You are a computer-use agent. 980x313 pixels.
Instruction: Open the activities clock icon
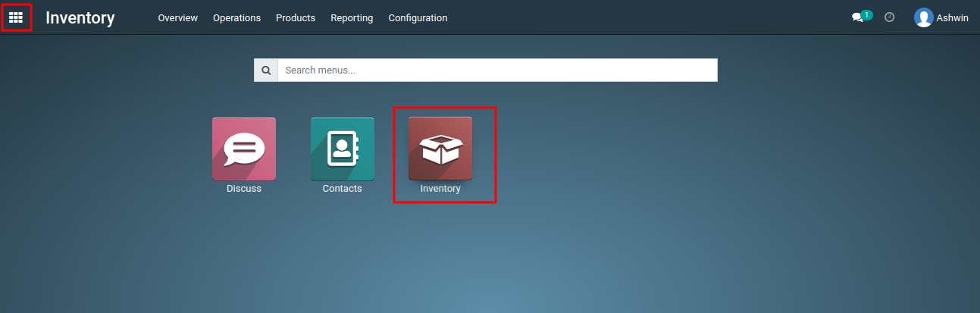(x=890, y=17)
